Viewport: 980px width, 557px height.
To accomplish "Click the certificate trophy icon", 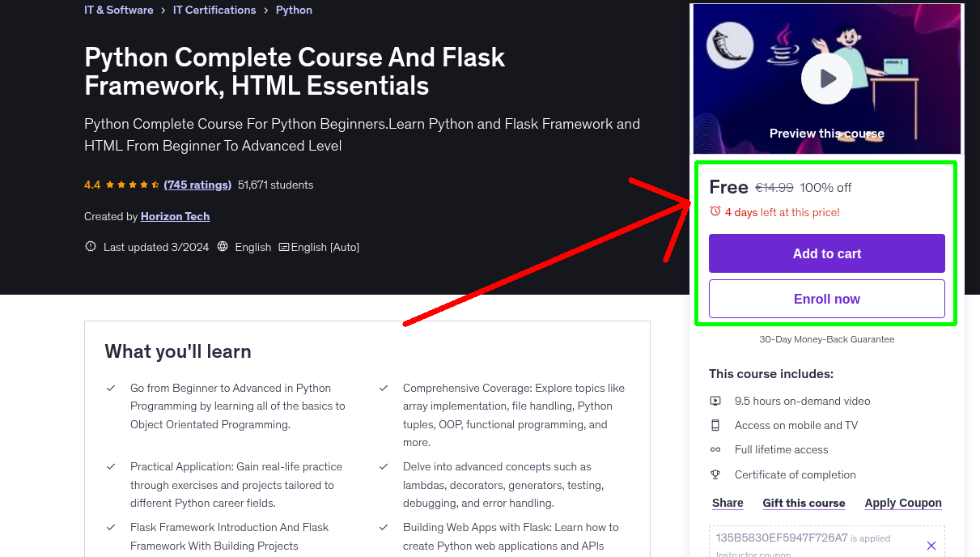I will (715, 474).
